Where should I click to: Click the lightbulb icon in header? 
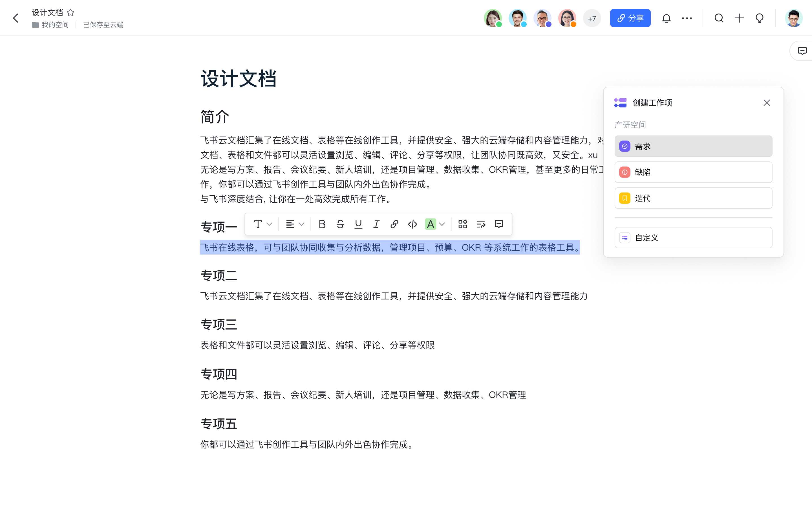(760, 18)
